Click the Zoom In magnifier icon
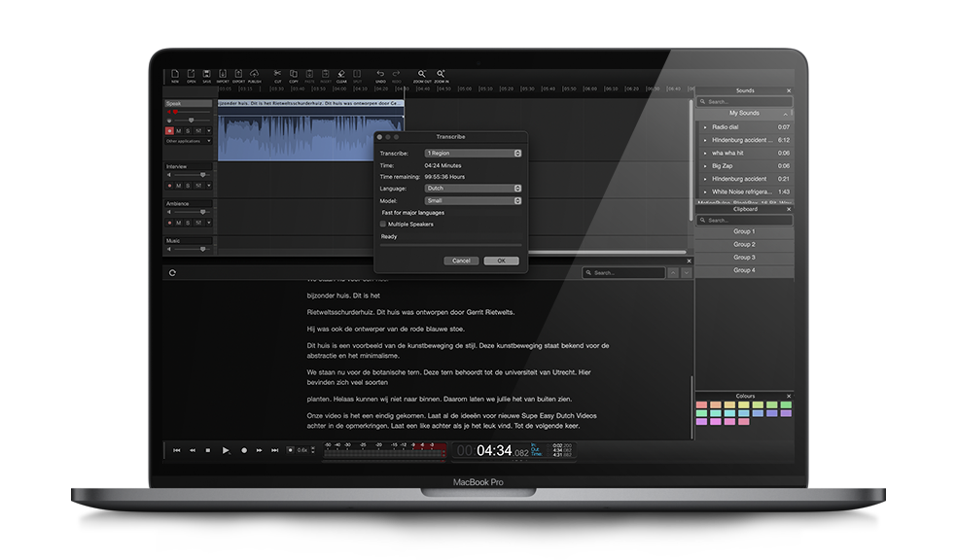The image size is (957, 560). pos(441,74)
